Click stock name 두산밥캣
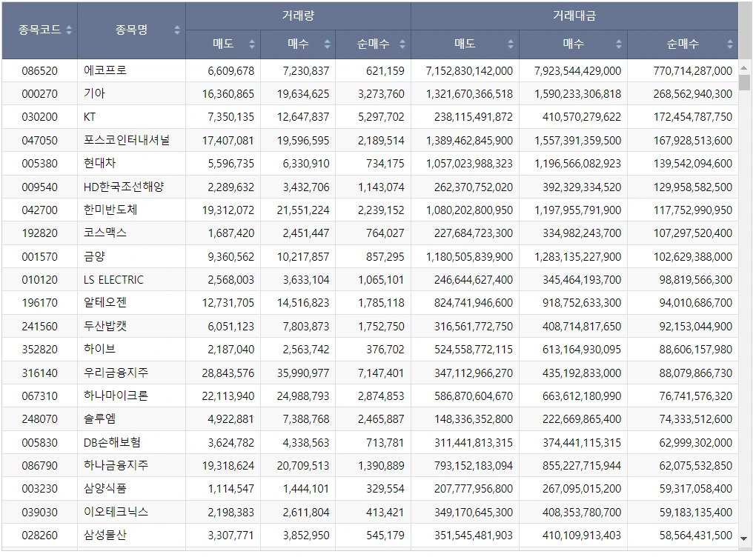 click(x=105, y=327)
